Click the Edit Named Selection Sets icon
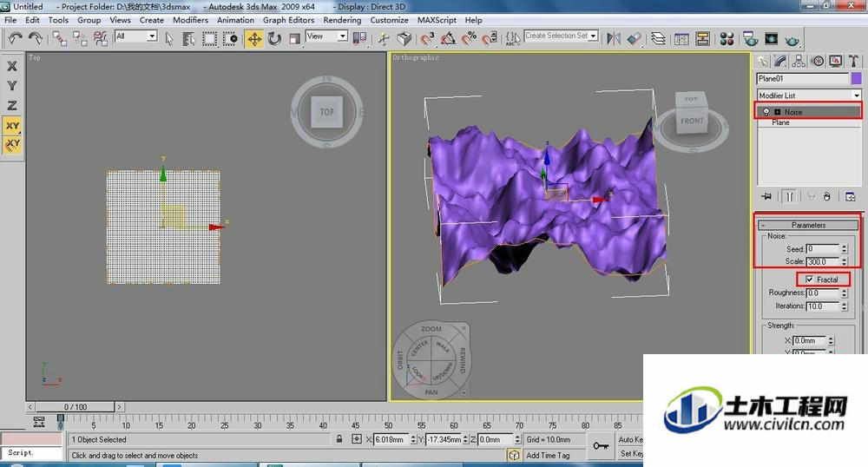Screen dimensions: 868x467 512,38
